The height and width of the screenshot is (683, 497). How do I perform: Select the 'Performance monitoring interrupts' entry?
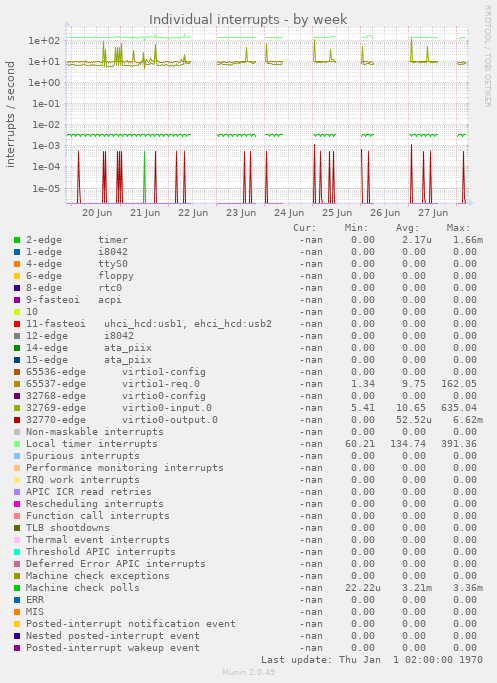tap(125, 468)
